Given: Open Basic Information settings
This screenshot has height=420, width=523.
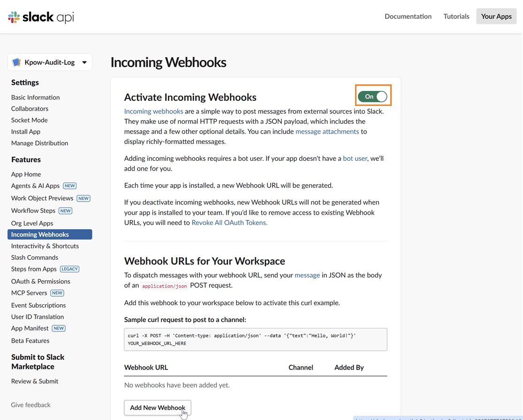Looking at the screenshot, I should pos(35,97).
